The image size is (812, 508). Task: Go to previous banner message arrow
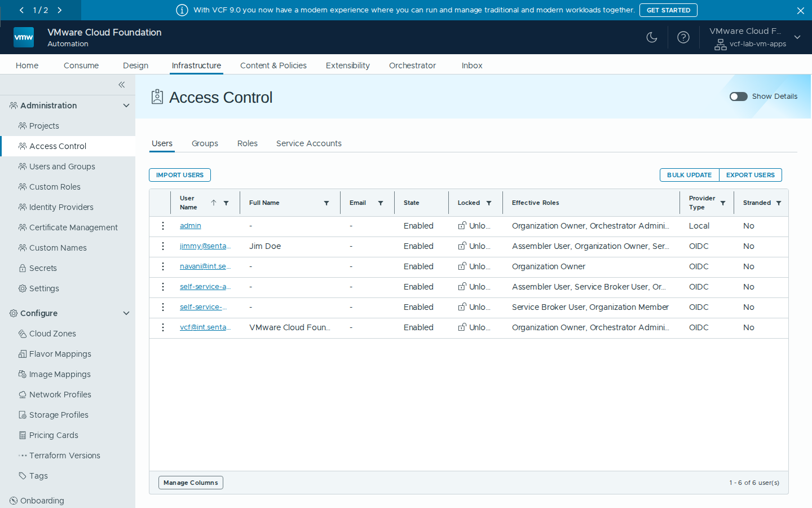click(21, 10)
